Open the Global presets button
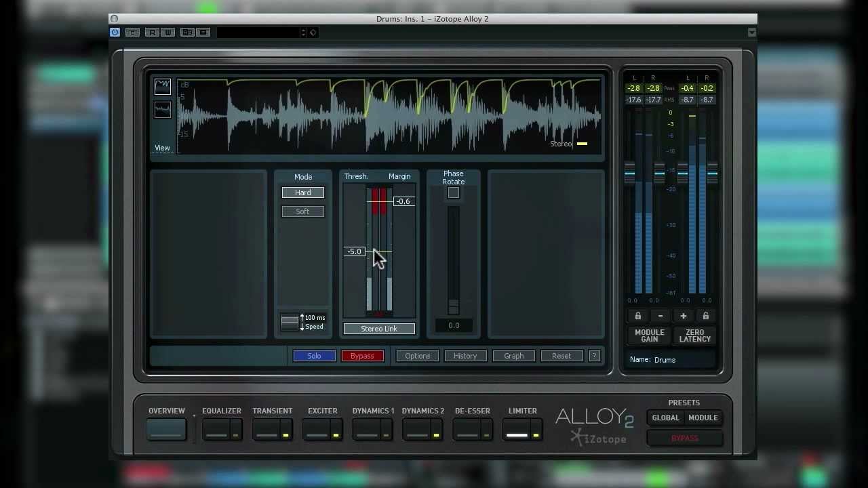Screen dimensions: 868x488 click(665, 418)
